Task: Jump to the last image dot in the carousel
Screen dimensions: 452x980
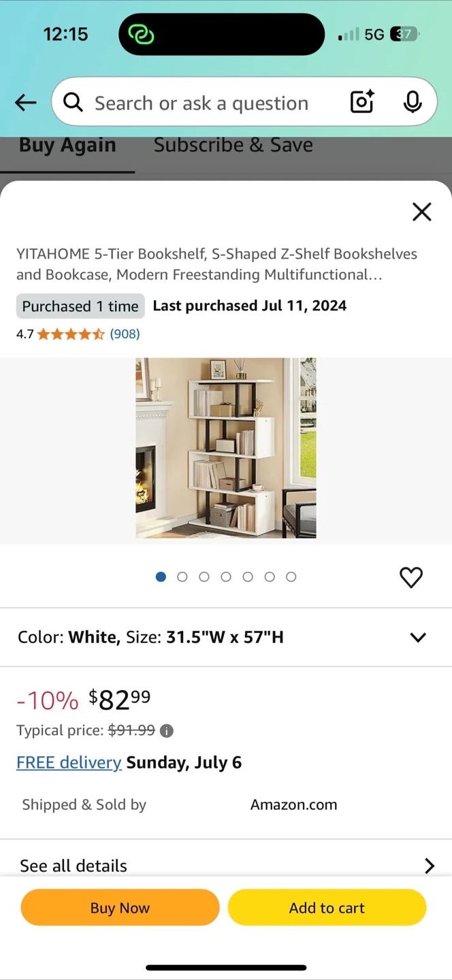Action: (291, 576)
